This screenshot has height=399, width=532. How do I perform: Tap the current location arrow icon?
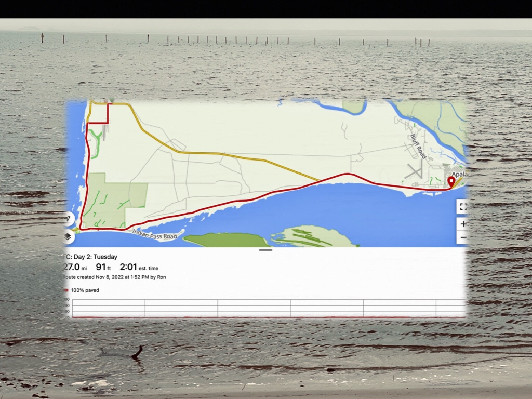68,219
